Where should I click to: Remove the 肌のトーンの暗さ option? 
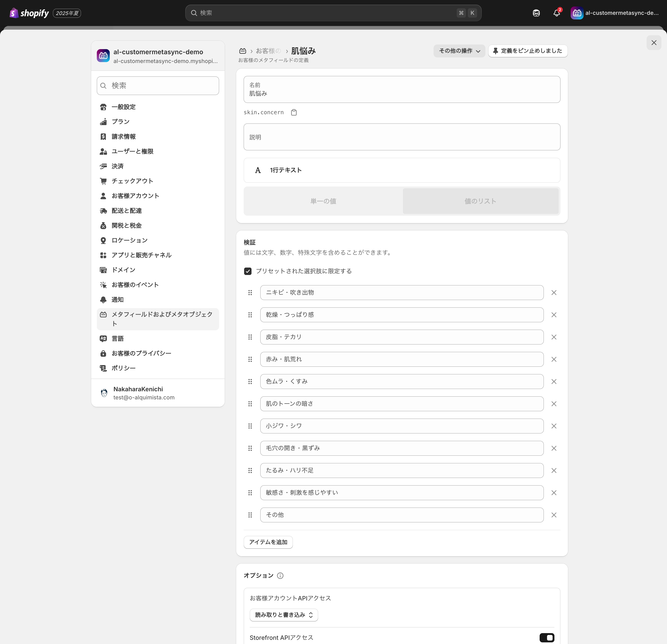tap(554, 404)
